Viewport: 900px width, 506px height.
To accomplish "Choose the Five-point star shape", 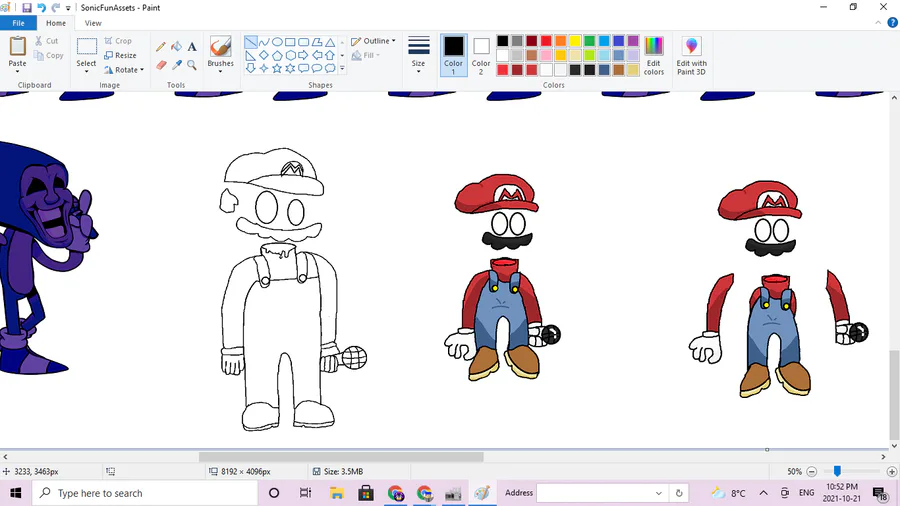I will (277, 69).
